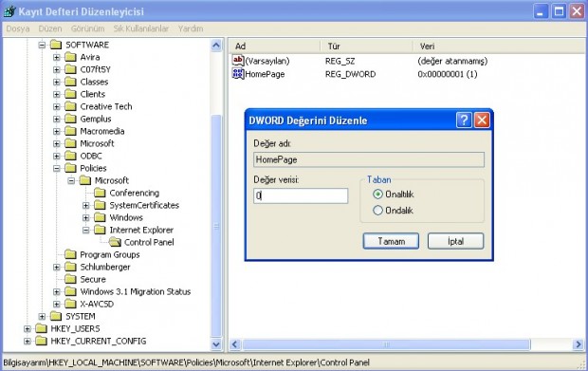
Task: Collapse the Internet Explorer key
Action: (x=86, y=230)
